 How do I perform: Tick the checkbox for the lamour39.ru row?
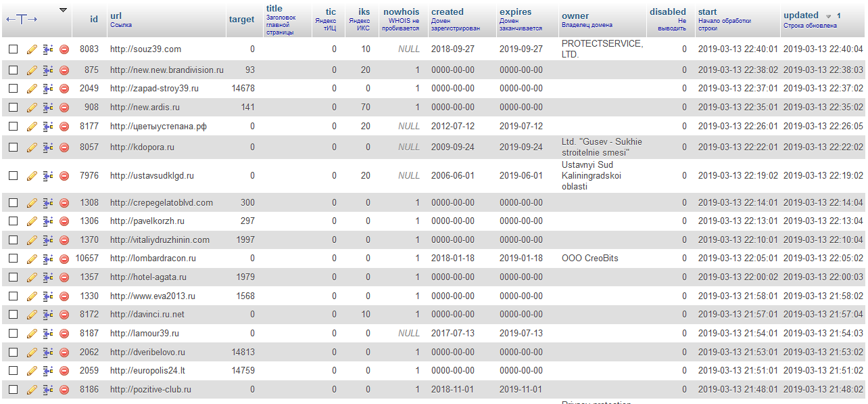pos(14,334)
